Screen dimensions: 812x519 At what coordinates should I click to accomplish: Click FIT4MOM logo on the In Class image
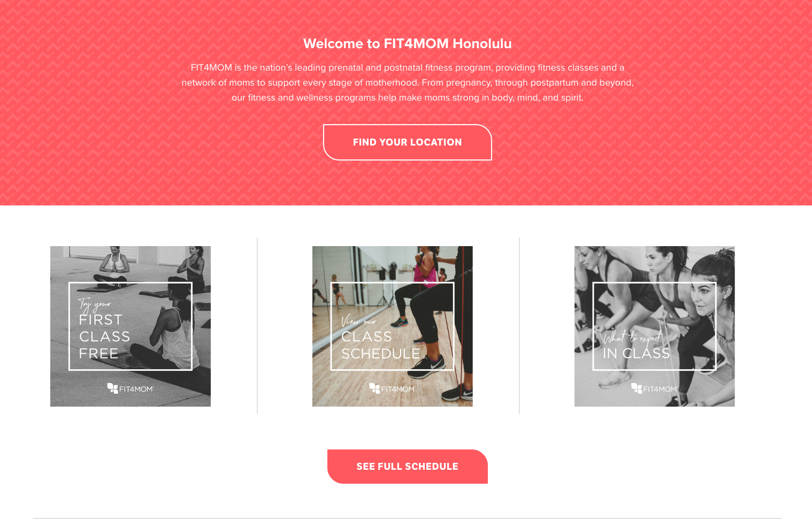[x=655, y=388]
